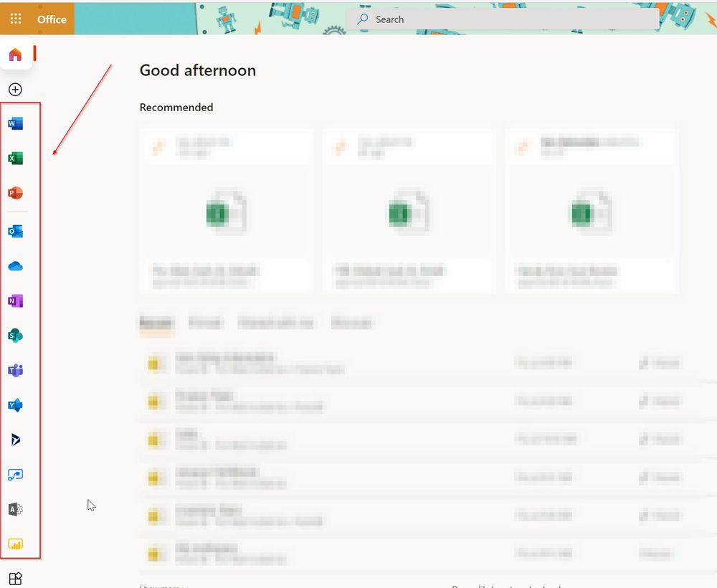Image resolution: width=717 pixels, height=588 pixels.
Task: Open the app launcher waffle menu
Action: click(15, 19)
